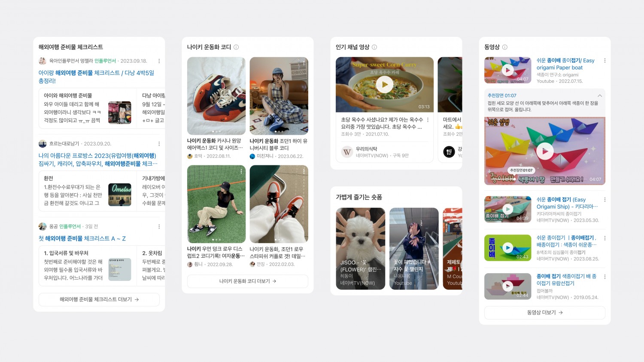
Task: Click 동영상 더보기 button
Action: 545,313
